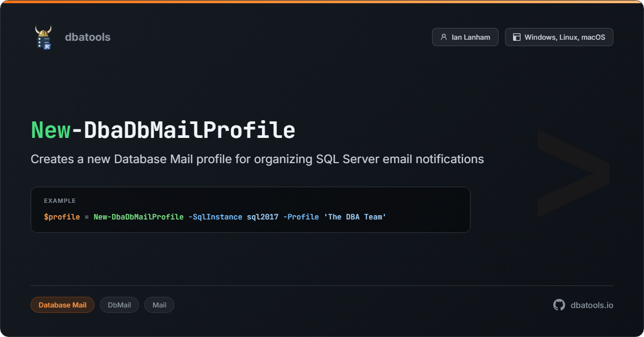Click the GitHub octocat icon
The image size is (644, 337).
(559, 305)
